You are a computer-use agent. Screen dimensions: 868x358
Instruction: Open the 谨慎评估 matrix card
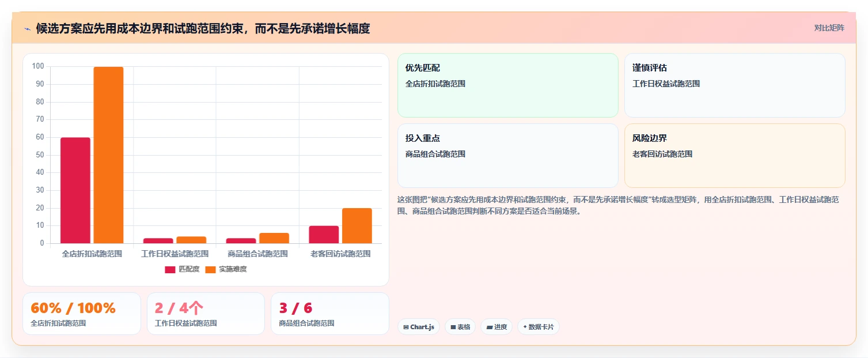pyautogui.click(x=735, y=85)
